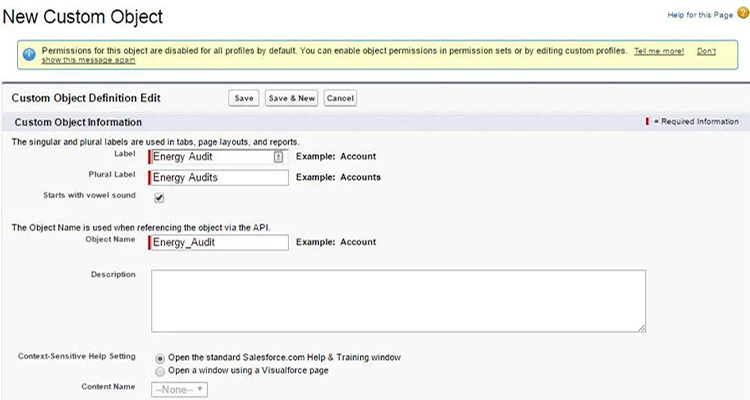Click the Context-Sensitive Help Setting label
Viewport: 750px width, 400px height.
tap(77, 356)
